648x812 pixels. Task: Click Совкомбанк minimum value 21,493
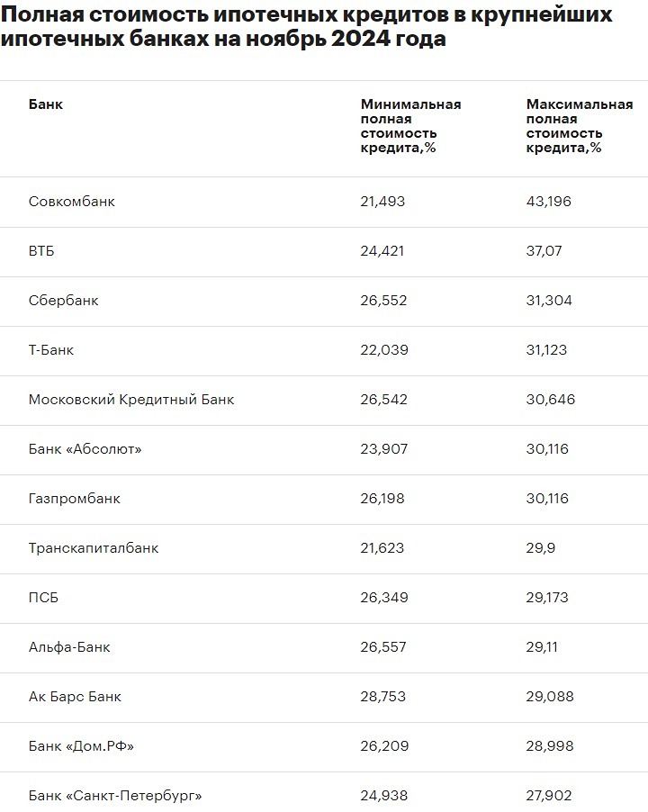pos(382,202)
